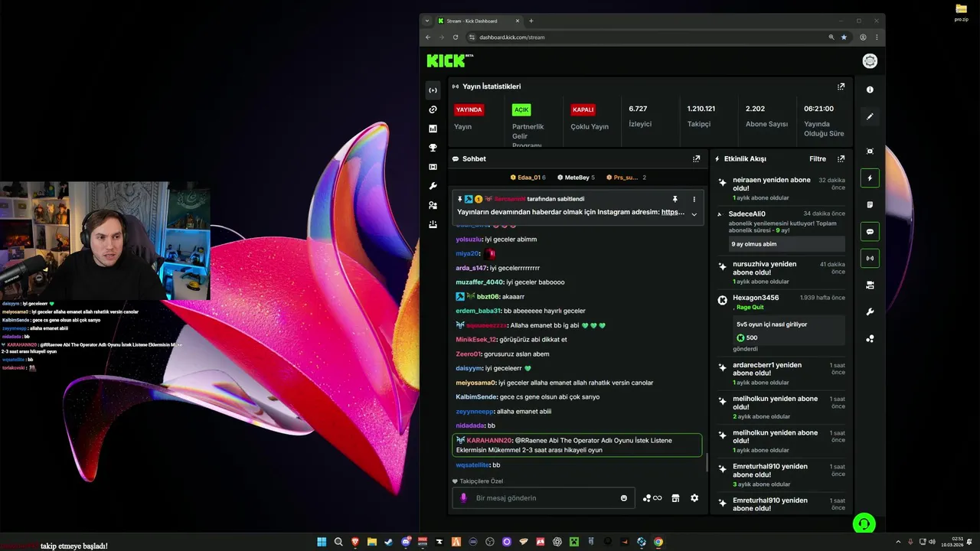The height and width of the screenshot is (551, 980).
Task: Open the pinned message three-dot menu
Action: pos(694,199)
